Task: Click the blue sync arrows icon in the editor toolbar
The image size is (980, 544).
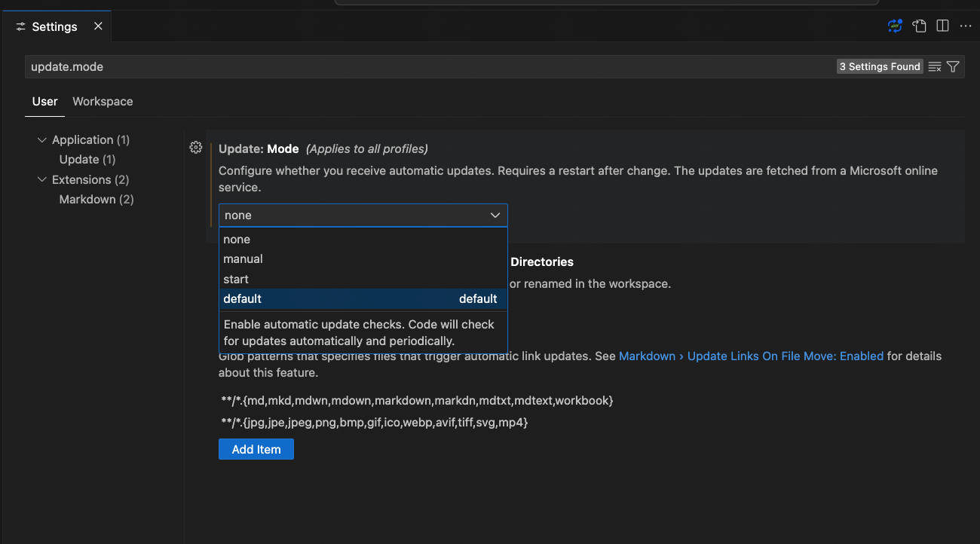Action: pos(895,26)
